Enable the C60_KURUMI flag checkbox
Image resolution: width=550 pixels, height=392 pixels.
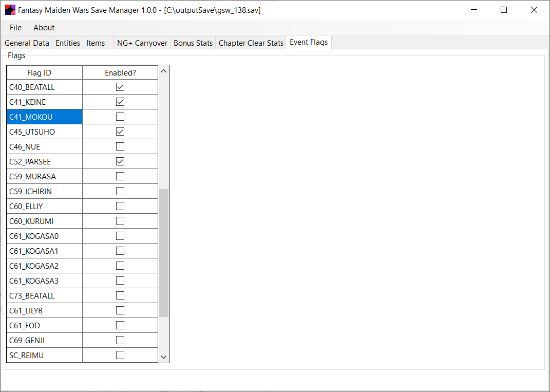(120, 221)
